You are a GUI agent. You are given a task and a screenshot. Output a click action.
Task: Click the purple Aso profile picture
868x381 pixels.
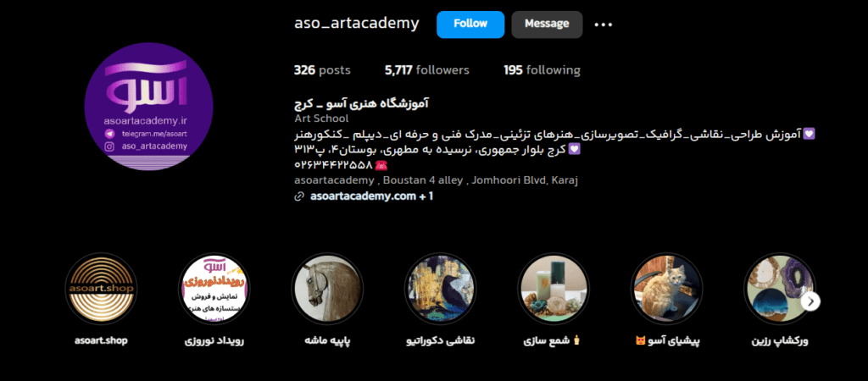click(x=149, y=106)
